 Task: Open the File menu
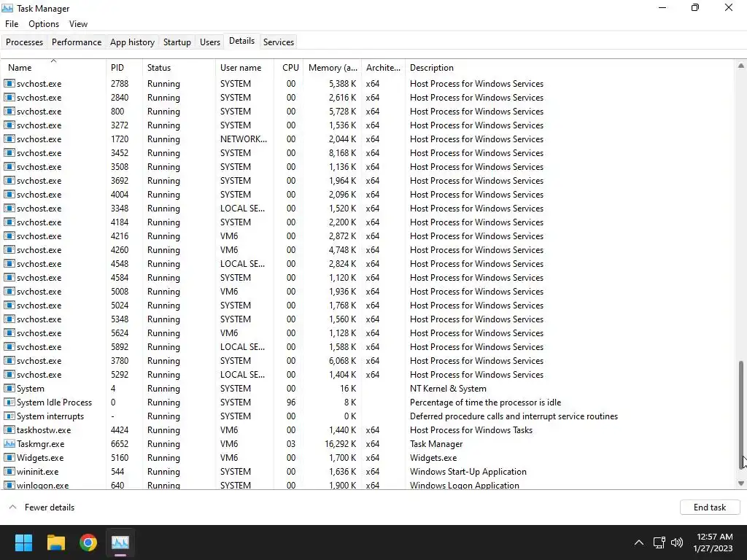(12, 24)
